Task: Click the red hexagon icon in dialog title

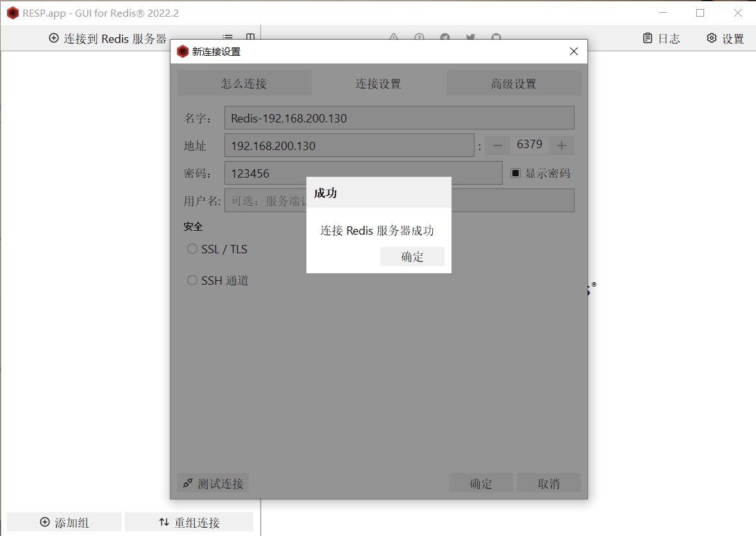Action: tap(183, 51)
